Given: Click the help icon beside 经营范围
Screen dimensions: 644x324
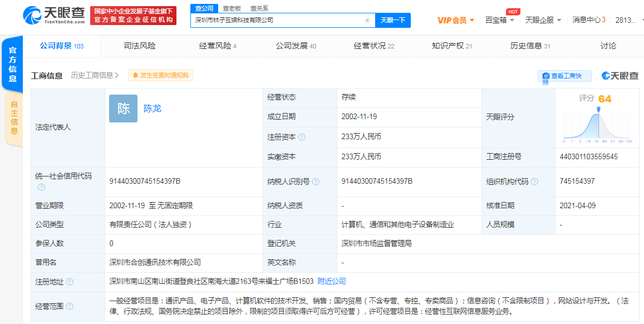Looking at the screenshot, I should [70, 306].
